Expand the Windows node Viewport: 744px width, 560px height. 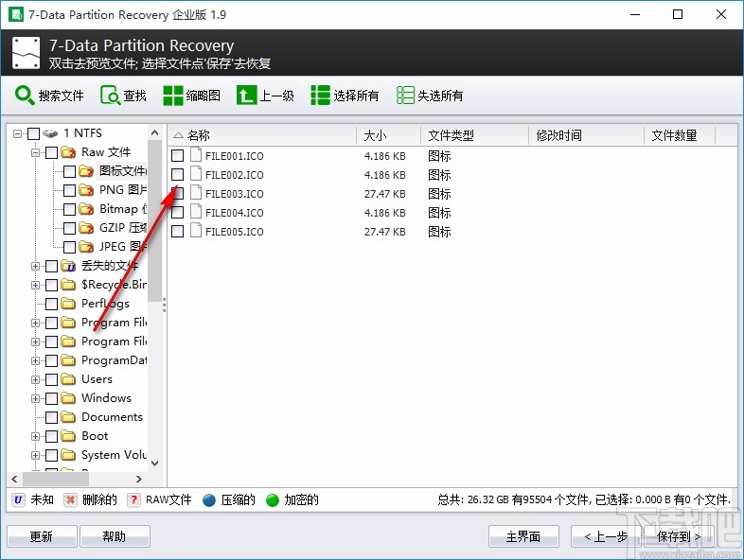(35, 399)
